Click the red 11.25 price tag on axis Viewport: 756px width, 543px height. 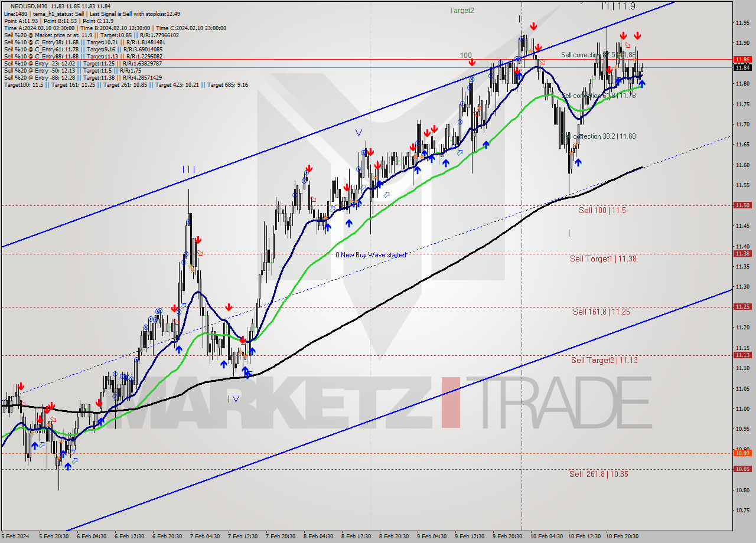742,307
